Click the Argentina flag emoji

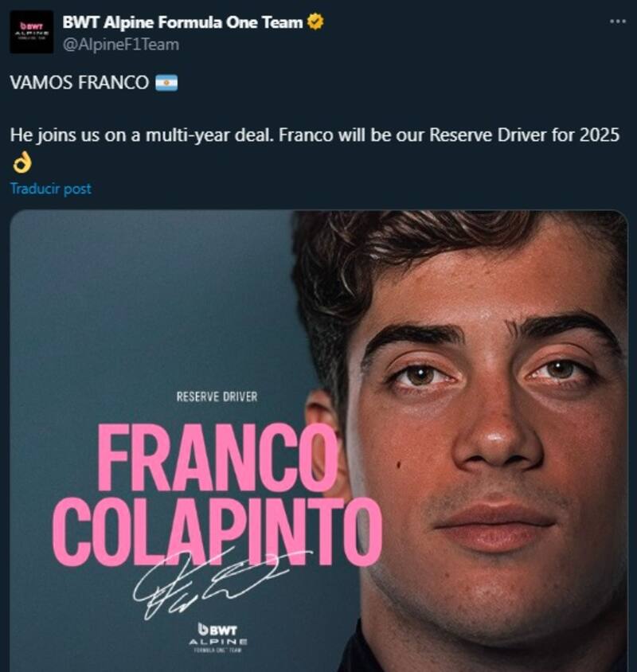[x=166, y=82]
